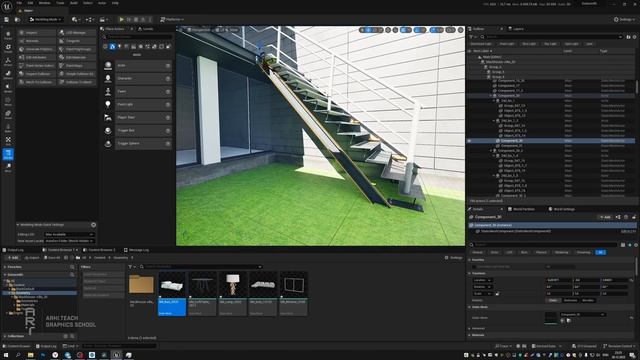Select the Deform modeling category
Screen dimensions: 640x360
(x=8, y=75)
